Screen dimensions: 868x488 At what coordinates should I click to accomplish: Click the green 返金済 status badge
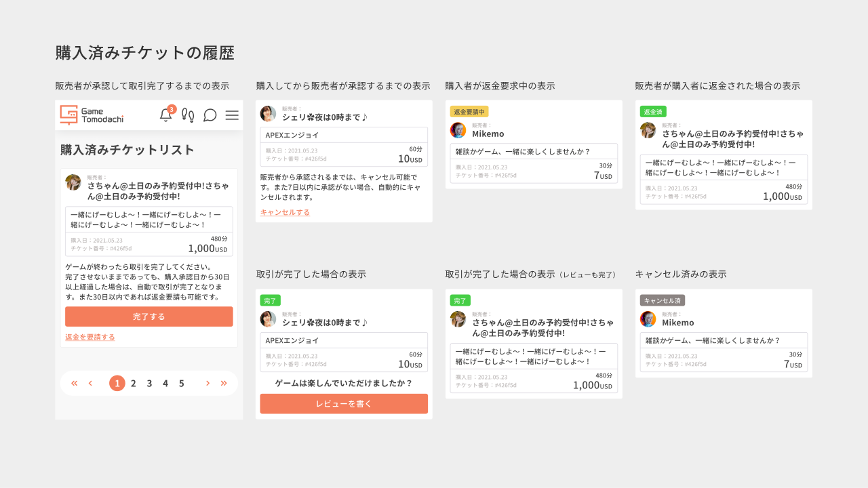(654, 112)
